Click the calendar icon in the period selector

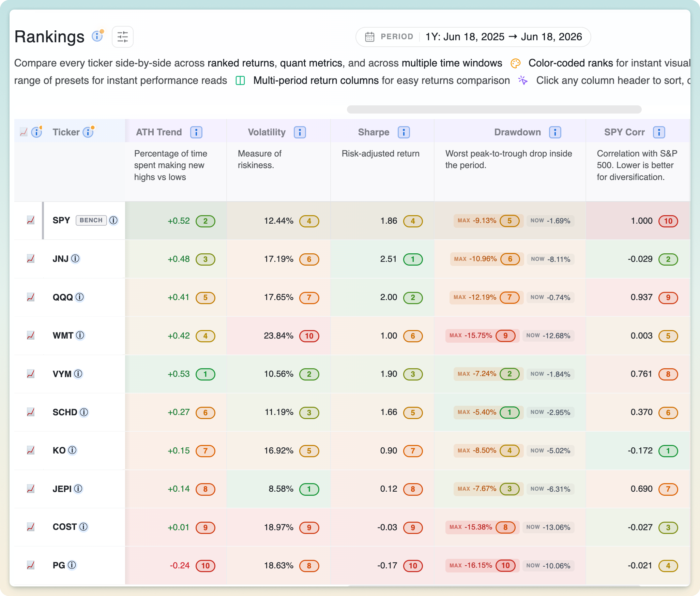(x=370, y=37)
